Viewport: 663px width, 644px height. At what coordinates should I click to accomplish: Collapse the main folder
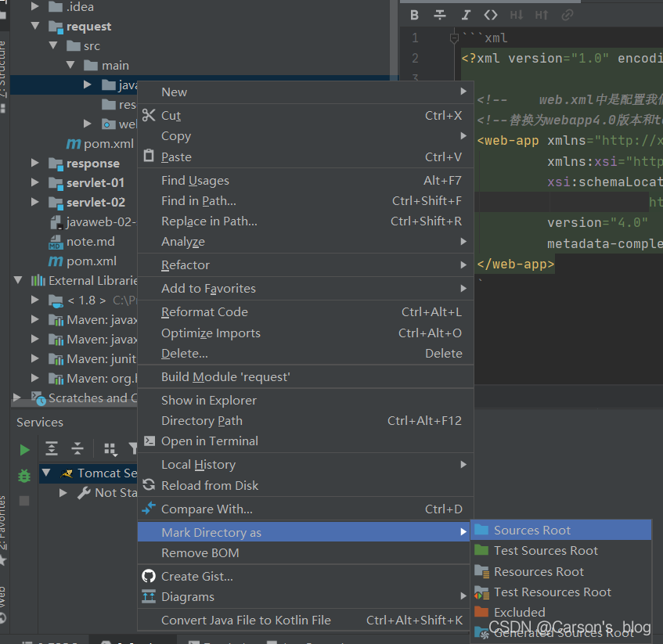click(x=70, y=65)
